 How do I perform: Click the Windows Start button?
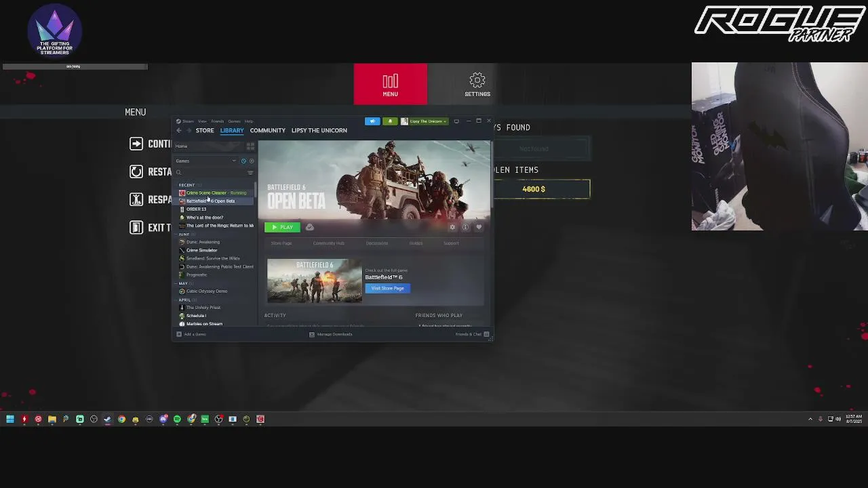pyautogui.click(x=10, y=419)
